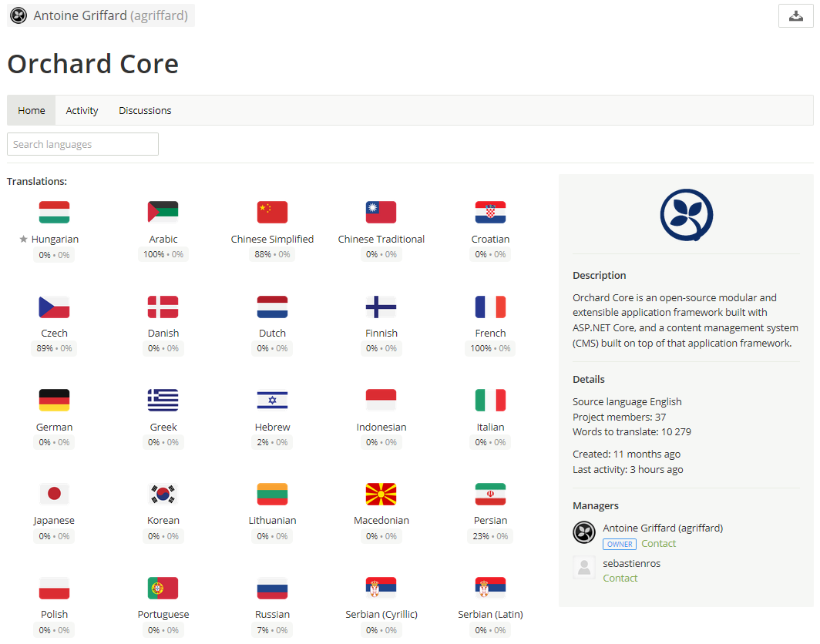Click the OWNER badge
The height and width of the screenshot is (644, 820).
(x=620, y=544)
